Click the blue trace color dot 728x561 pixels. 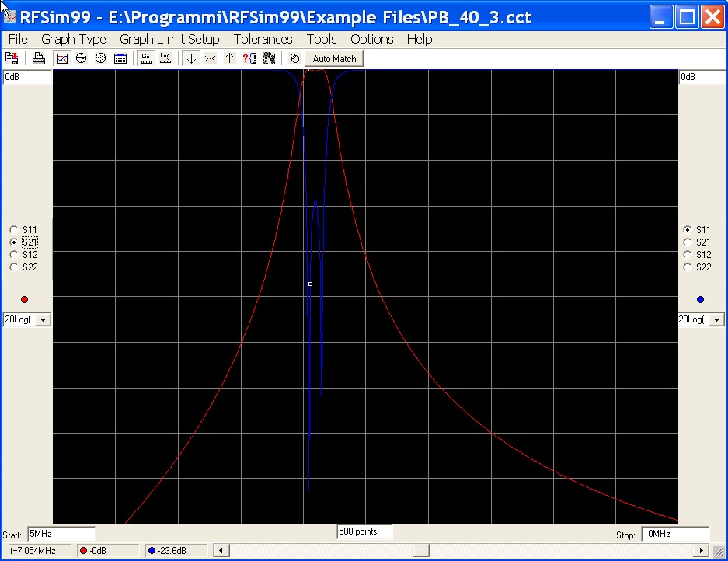point(700,300)
